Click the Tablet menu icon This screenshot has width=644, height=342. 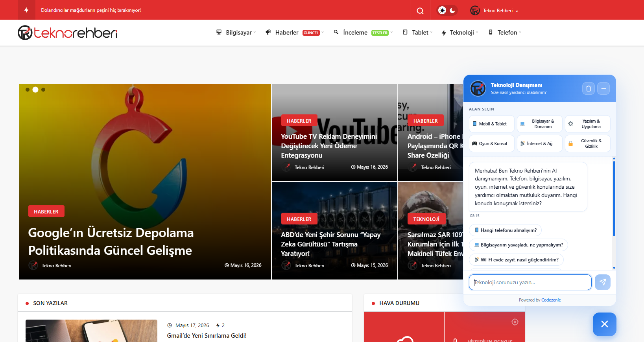pos(405,32)
